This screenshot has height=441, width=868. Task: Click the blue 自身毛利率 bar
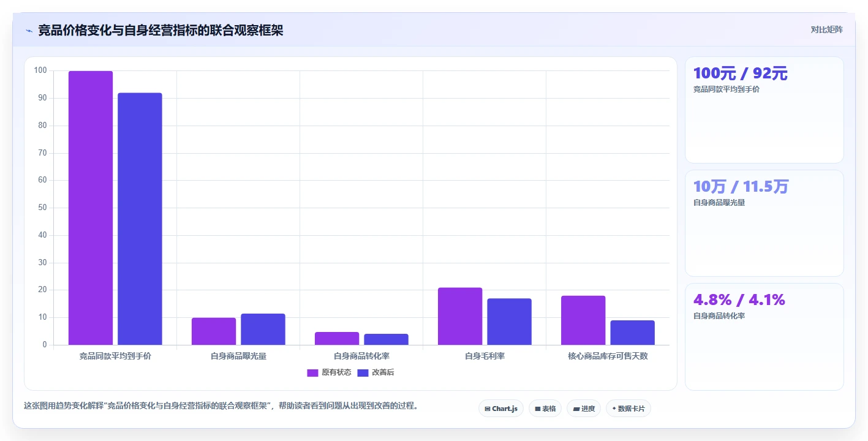[509, 322]
